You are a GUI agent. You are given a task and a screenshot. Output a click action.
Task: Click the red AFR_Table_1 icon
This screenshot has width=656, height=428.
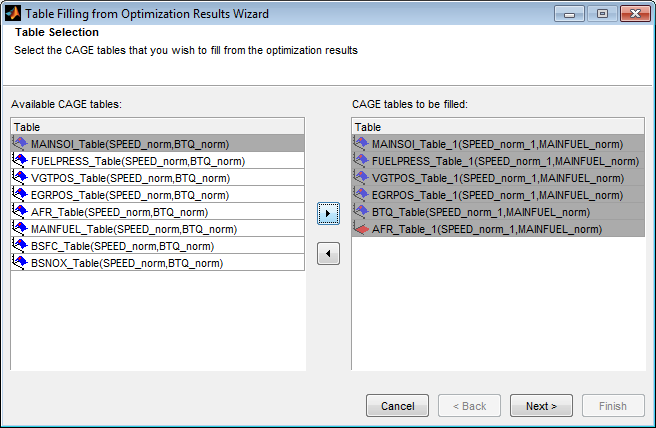click(361, 229)
